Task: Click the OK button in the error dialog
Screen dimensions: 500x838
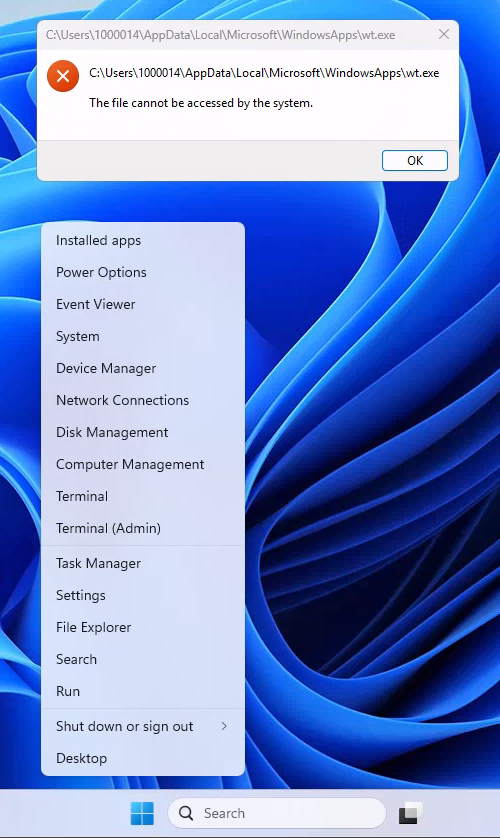Action: [x=415, y=160]
